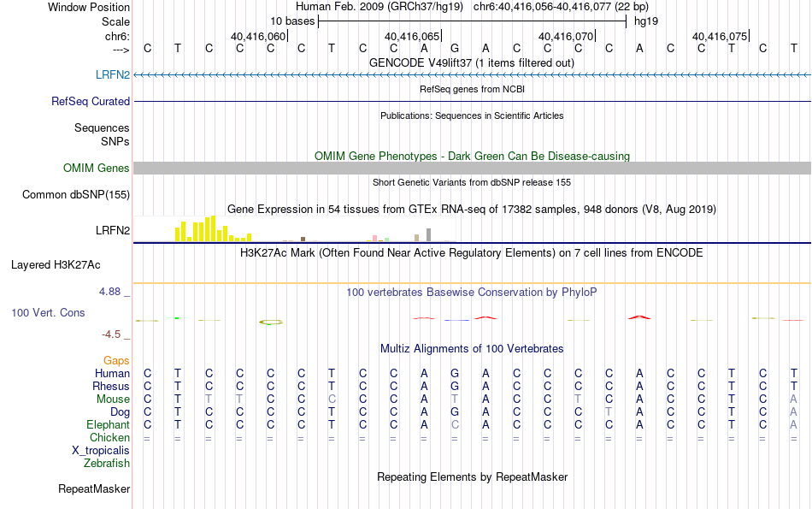Click the OMIM Gene Phenotypes title
Image resolution: width=812 pixels, height=509 pixels.
pyautogui.click(x=472, y=156)
